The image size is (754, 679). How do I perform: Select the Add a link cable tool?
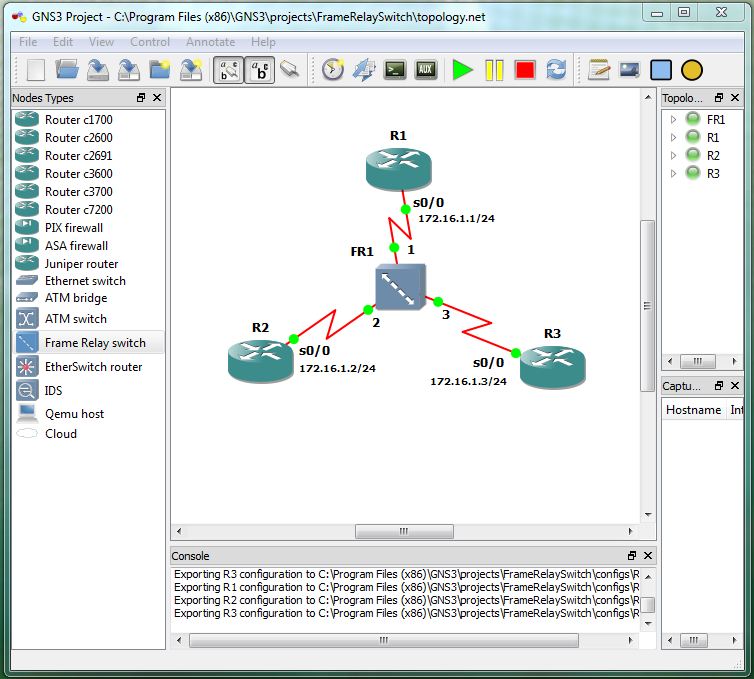click(290, 70)
